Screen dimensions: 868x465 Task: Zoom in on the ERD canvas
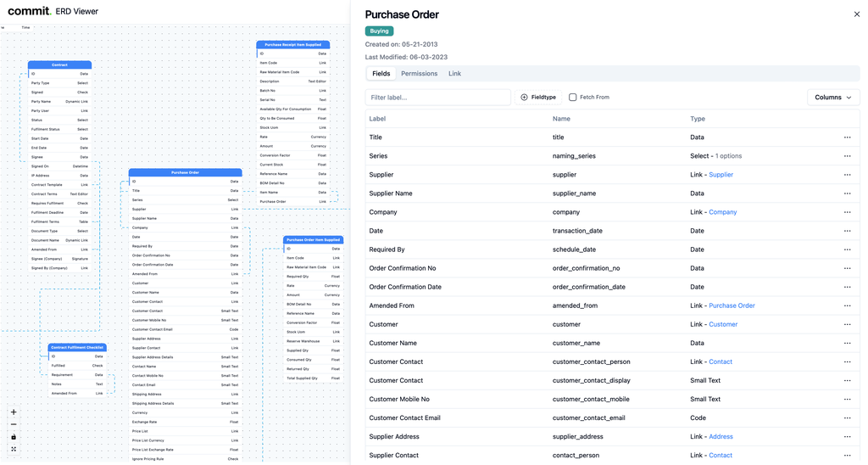(14, 412)
